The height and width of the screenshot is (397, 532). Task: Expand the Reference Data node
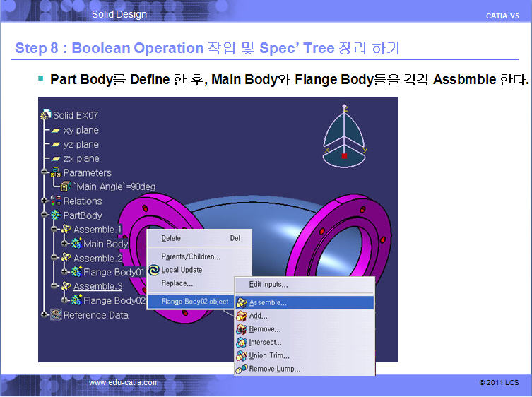tap(45, 314)
